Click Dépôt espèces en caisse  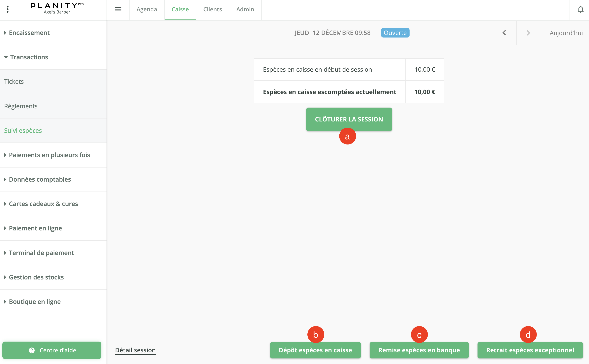pos(315,350)
